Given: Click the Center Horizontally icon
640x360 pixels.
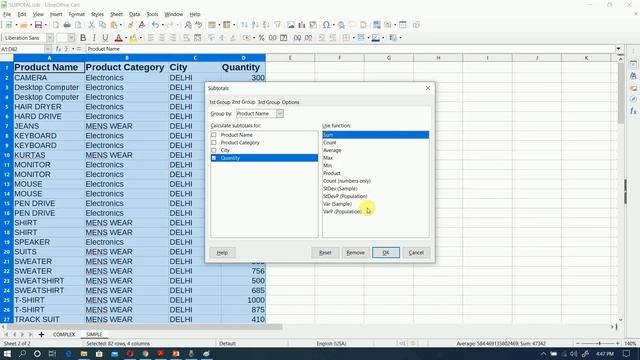Looking at the screenshot, I should tap(162, 38).
